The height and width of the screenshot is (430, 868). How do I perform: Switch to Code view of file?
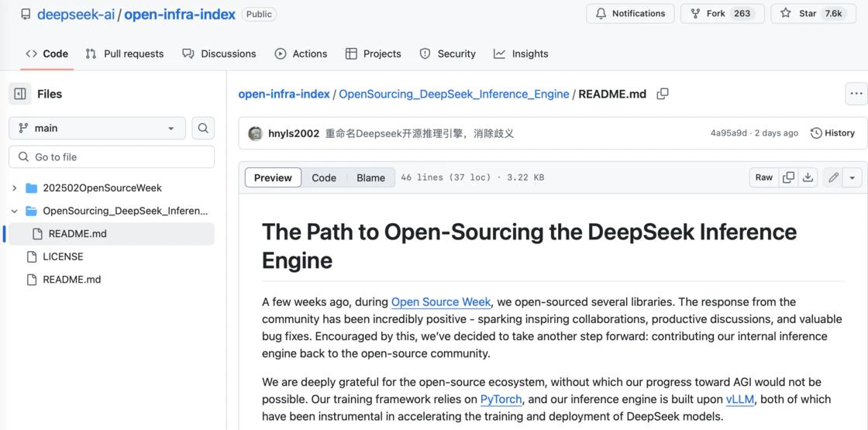(324, 177)
